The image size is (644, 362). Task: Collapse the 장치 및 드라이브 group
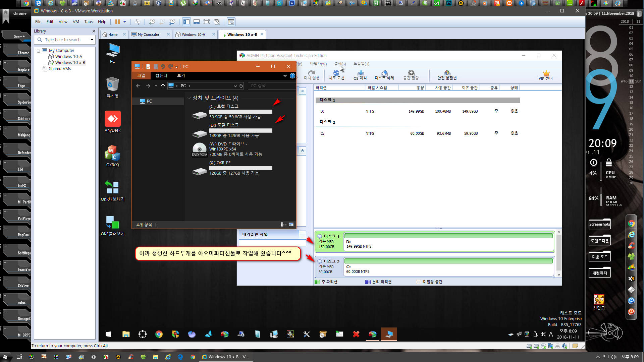189,98
